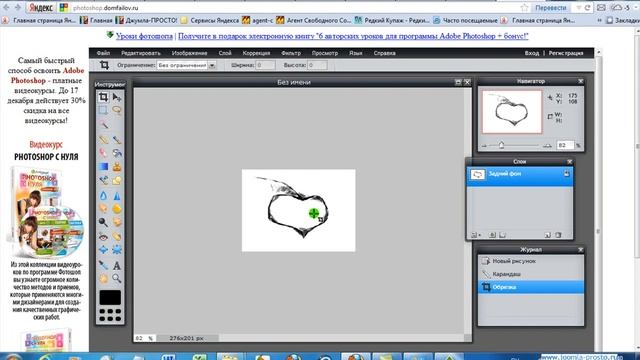This screenshot has width=640, height=360.
Task: Open the free e-book gift link
Action: (353, 36)
